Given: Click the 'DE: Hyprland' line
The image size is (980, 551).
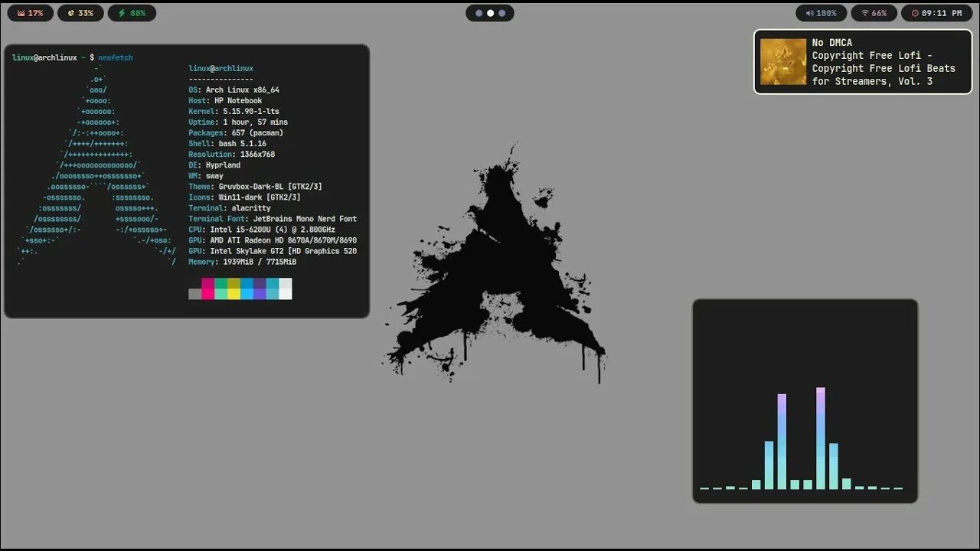Looking at the screenshot, I should point(214,165).
